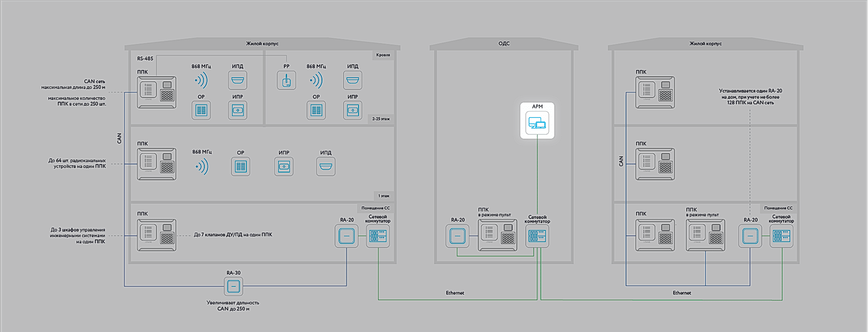
Task: Select the 2-25 этаж floor label
Action: pos(381,119)
